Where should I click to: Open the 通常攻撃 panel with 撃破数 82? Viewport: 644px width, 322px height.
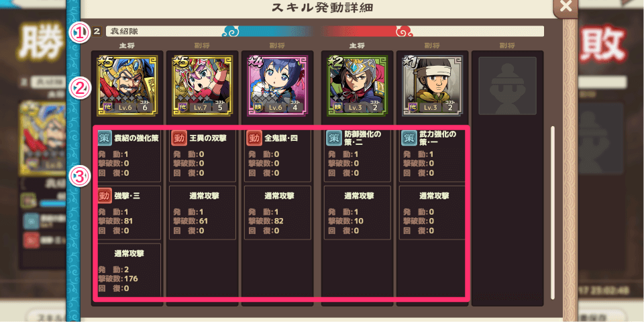[x=278, y=213]
